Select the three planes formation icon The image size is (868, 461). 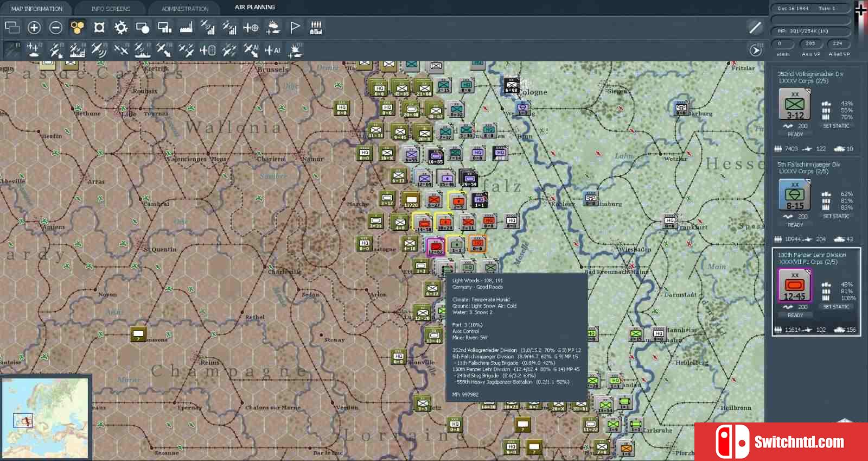click(186, 50)
